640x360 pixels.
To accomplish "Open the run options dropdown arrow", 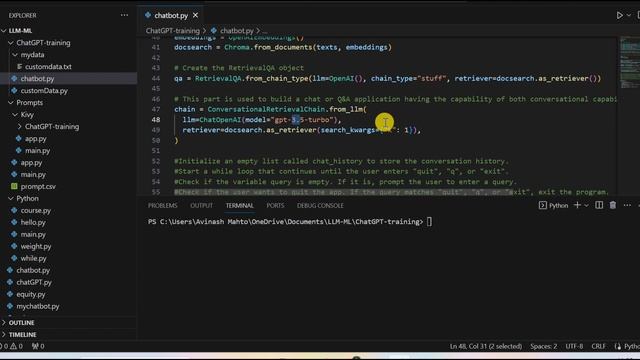I will click(629, 16).
